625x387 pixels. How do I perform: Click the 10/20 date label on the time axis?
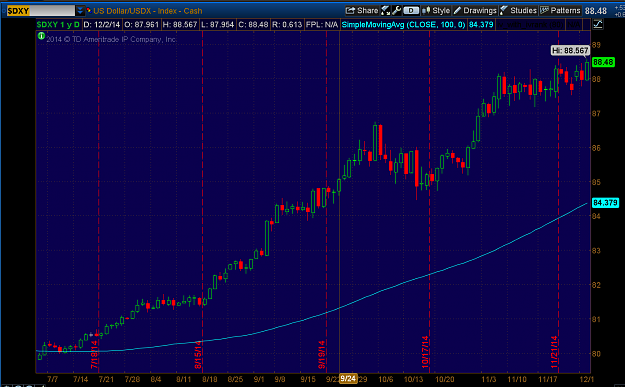[x=444, y=379]
